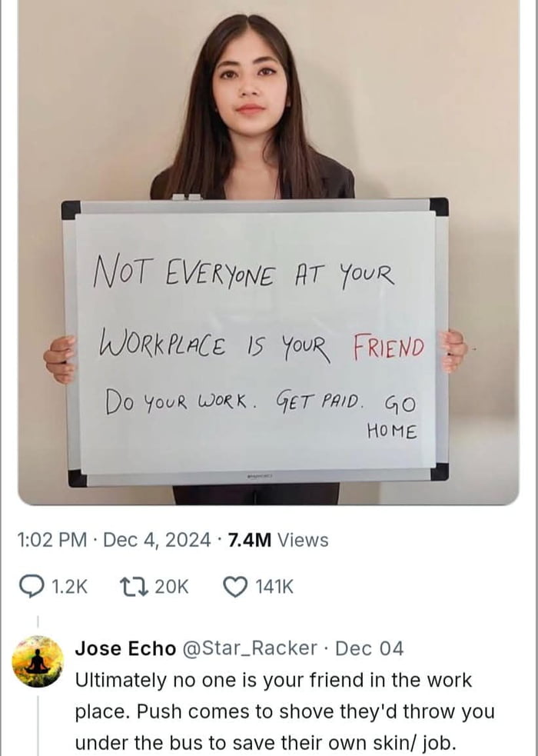Click the 1:02 PM post time

[52, 540]
